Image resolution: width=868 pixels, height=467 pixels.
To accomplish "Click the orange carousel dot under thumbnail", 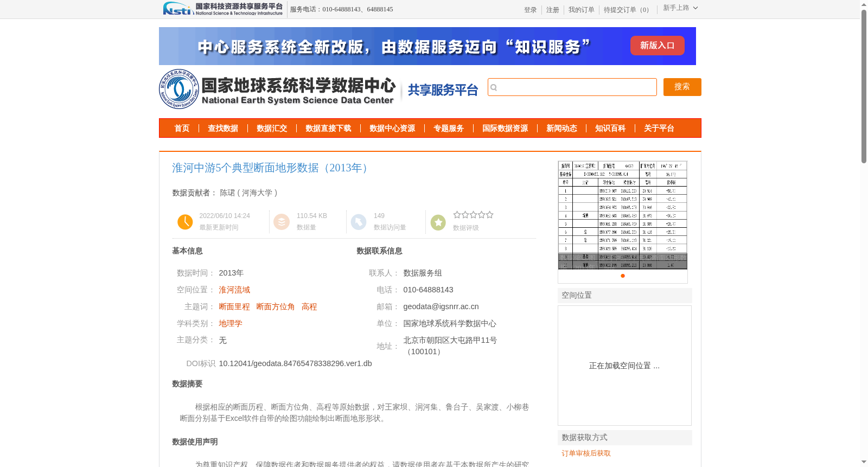I will point(623,276).
